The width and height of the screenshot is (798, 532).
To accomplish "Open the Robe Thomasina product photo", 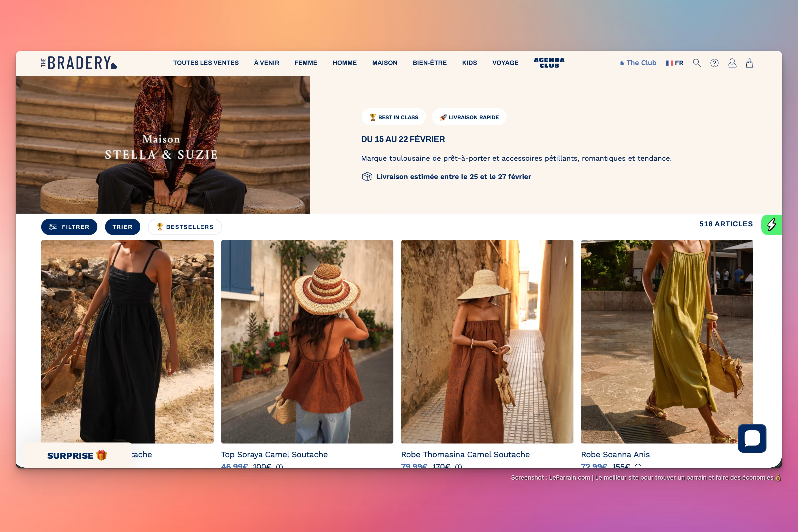I will point(487,342).
